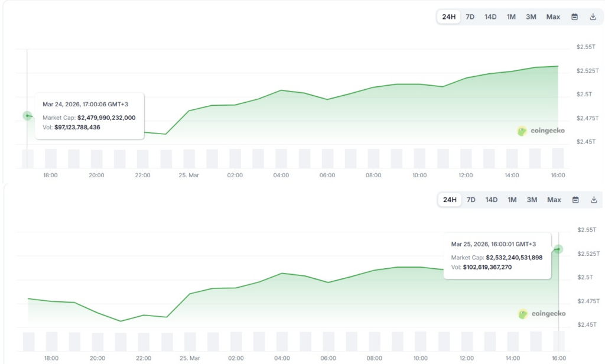The image size is (605, 364).
Task: Click the volume bar at 04:00 in the top chart
Action: (281, 158)
